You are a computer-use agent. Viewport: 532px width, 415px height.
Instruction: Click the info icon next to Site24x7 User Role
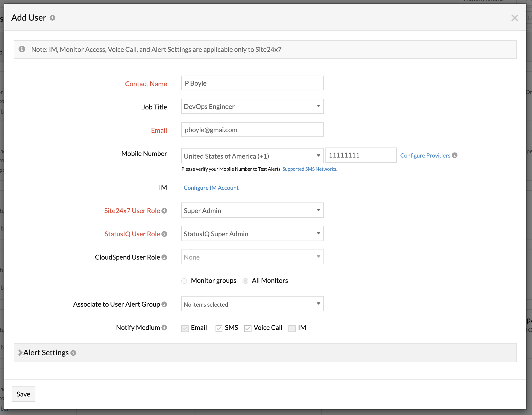165,211
